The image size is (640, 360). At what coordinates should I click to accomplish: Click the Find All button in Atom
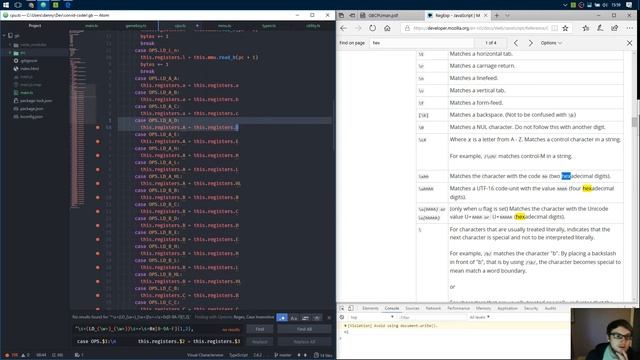tap(304, 329)
